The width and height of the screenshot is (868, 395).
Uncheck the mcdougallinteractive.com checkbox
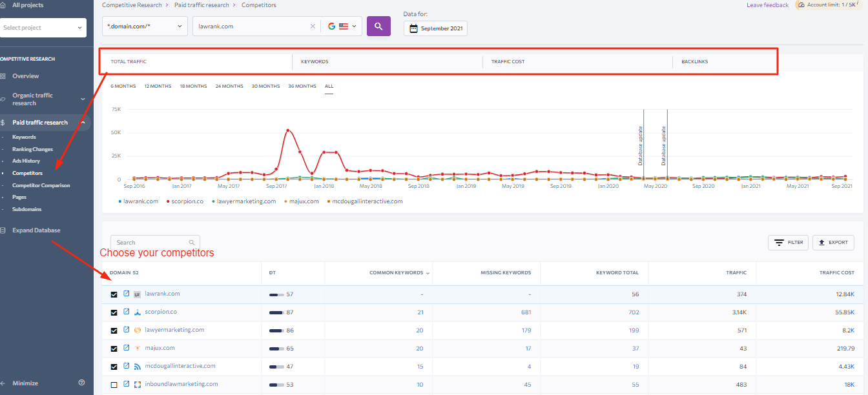(114, 367)
